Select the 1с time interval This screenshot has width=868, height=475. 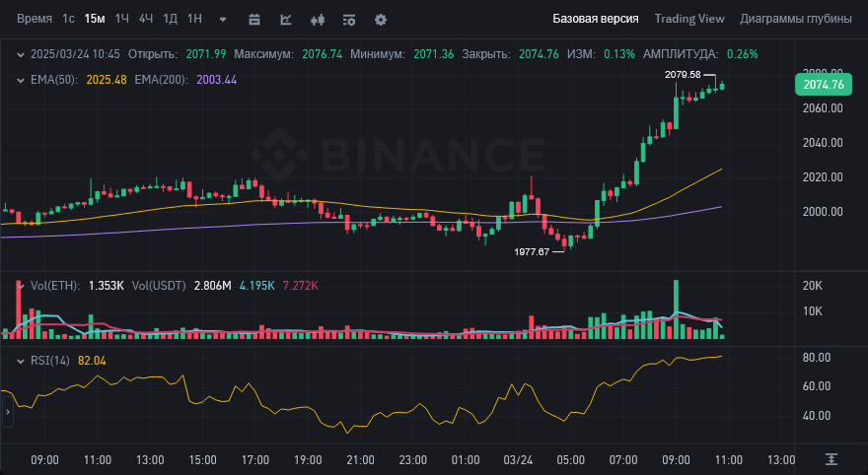(68, 19)
